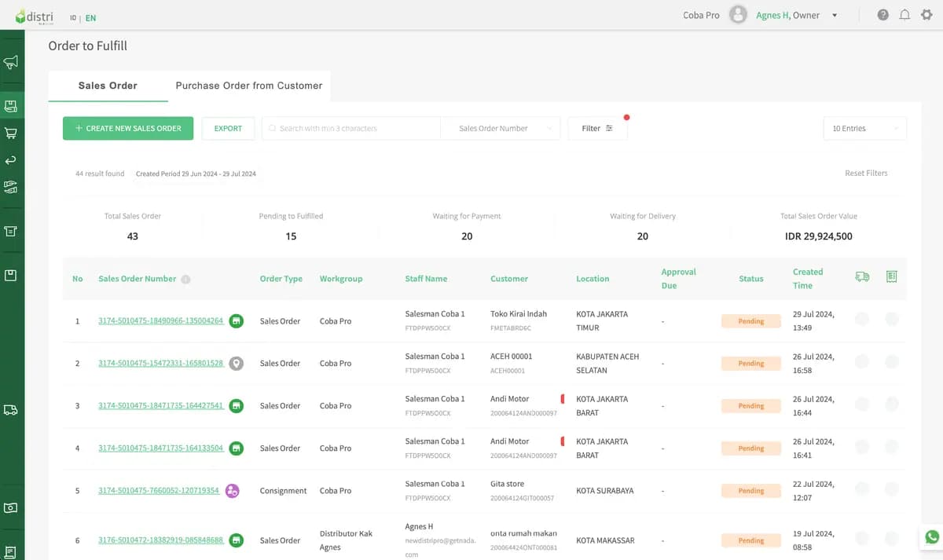Viewport: 943px width, 560px height.
Task: Open sales order 3176-5010472-18382919-085848688
Action: tap(161, 540)
